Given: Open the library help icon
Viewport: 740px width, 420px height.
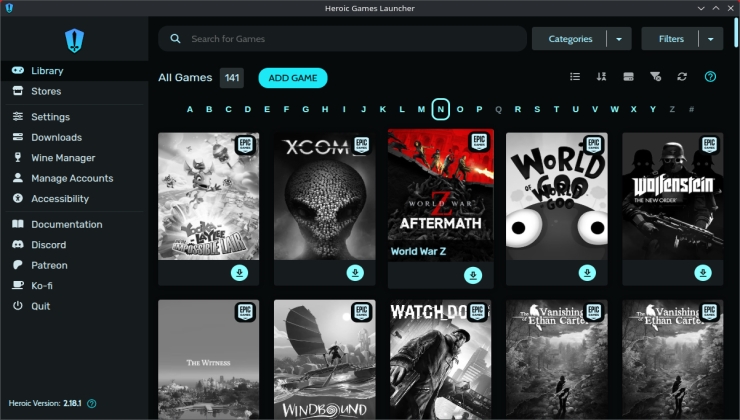Looking at the screenshot, I should tap(710, 76).
